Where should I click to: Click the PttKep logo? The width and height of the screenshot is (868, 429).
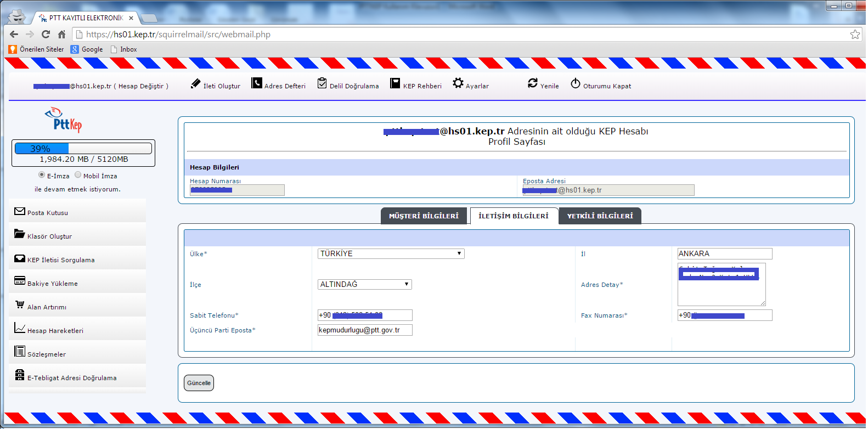tap(64, 120)
